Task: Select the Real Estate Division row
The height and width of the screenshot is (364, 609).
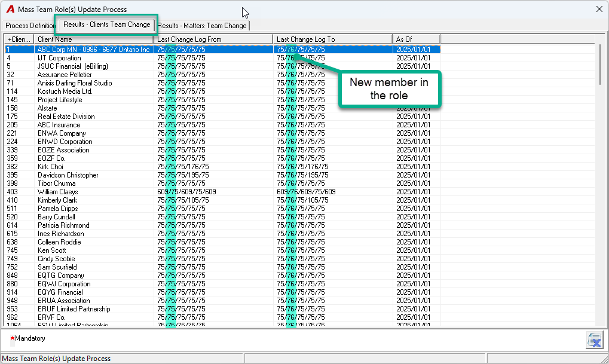Action: click(222, 117)
